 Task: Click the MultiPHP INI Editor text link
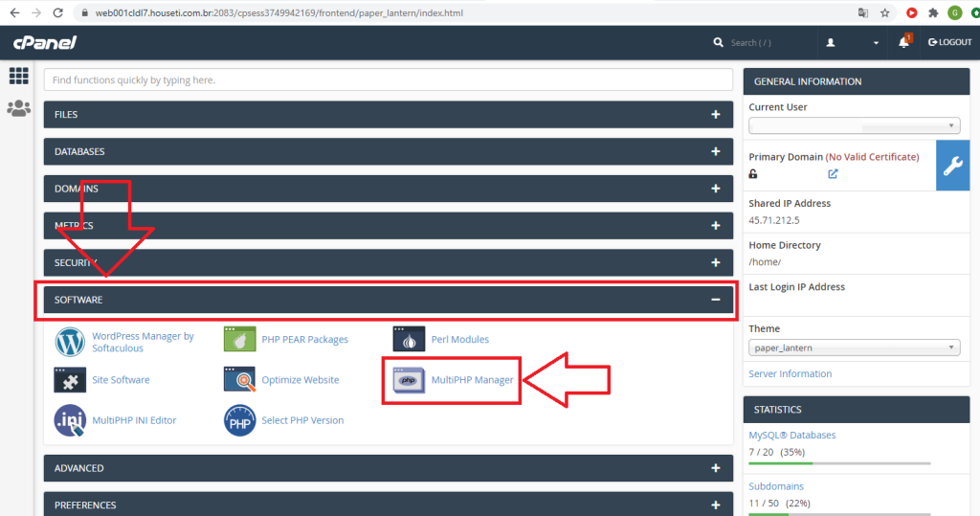coord(134,420)
